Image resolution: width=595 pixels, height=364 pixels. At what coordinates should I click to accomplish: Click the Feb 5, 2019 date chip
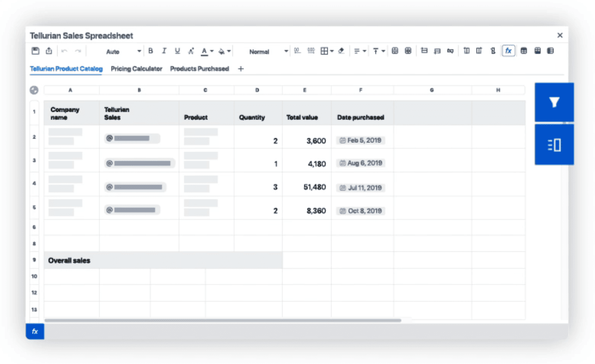360,140
